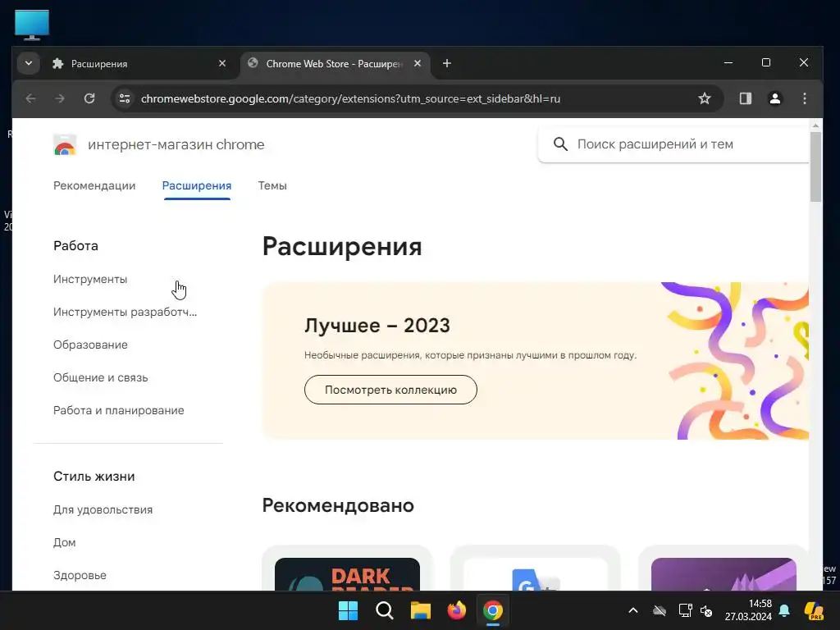The width and height of the screenshot is (840, 630).
Task: Open the clock and date 14:58
Action: (x=748, y=610)
